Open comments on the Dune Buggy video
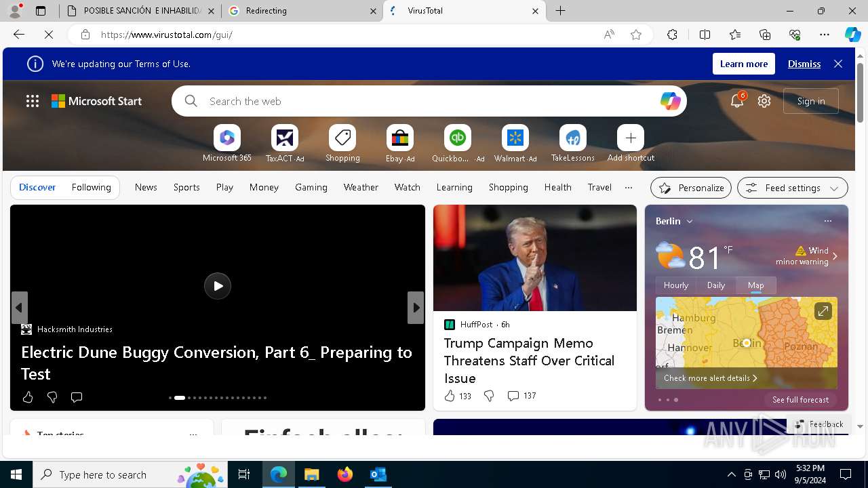Image resolution: width=868 pixels, height=488 pixels. click(x=77, y=397)
